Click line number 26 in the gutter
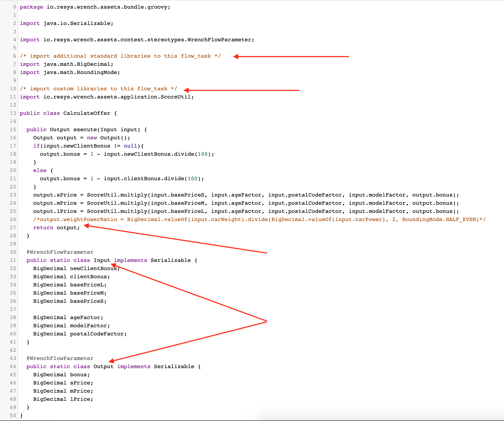This screenshot has height=421, width=504. pos(12,219)
